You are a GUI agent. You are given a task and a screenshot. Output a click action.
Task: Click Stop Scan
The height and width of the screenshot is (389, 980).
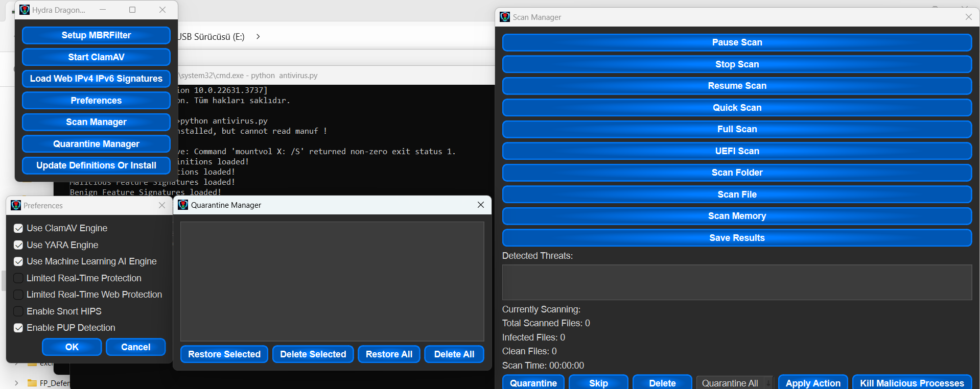point(737,64)
